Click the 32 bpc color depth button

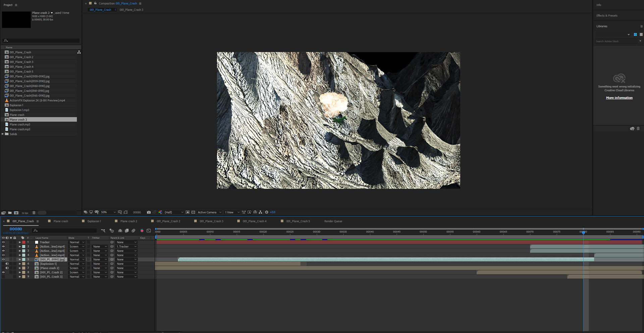[25, 213]
